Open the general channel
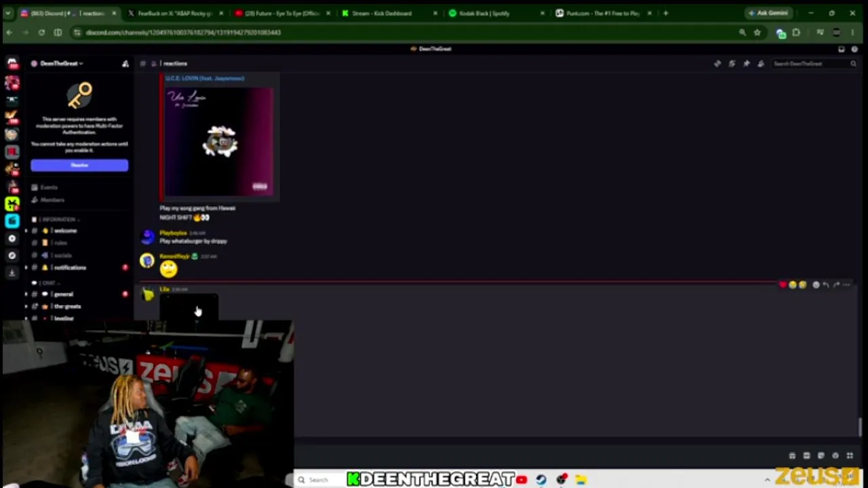 pyautogui.click(x=79, y=294)
